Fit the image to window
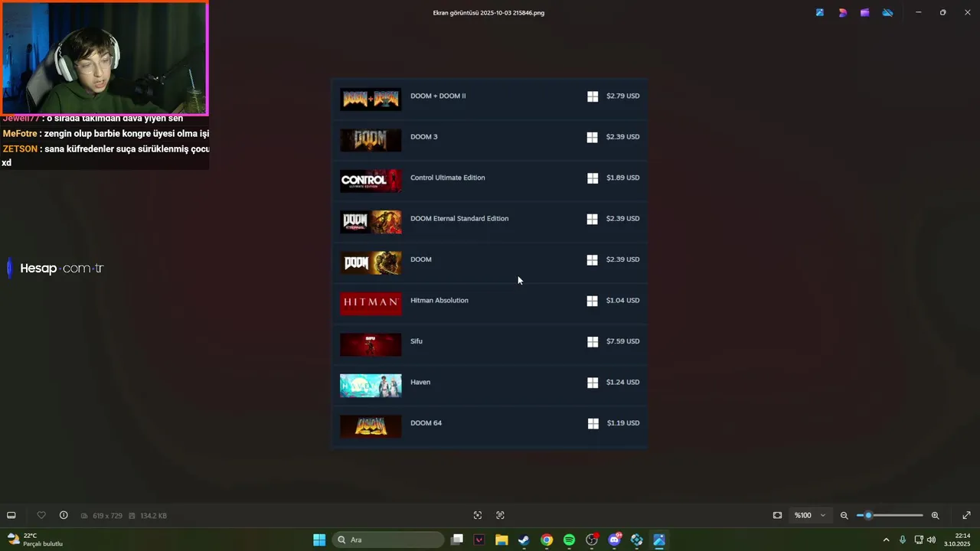This screenshot has height=551, width=980. tap(777, 515)
